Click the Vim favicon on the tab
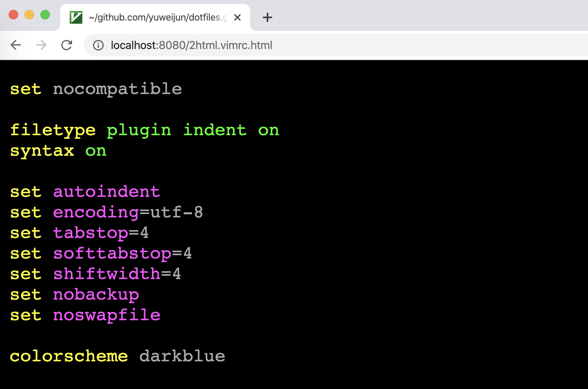 click(x=76, y=17)
